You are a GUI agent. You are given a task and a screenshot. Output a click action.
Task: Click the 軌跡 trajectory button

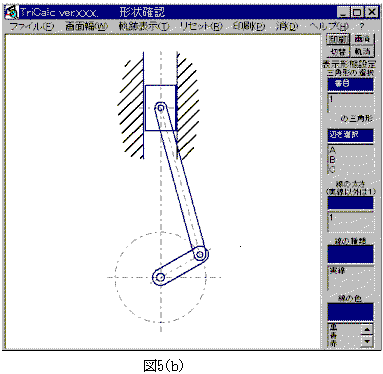coord(362,52)
